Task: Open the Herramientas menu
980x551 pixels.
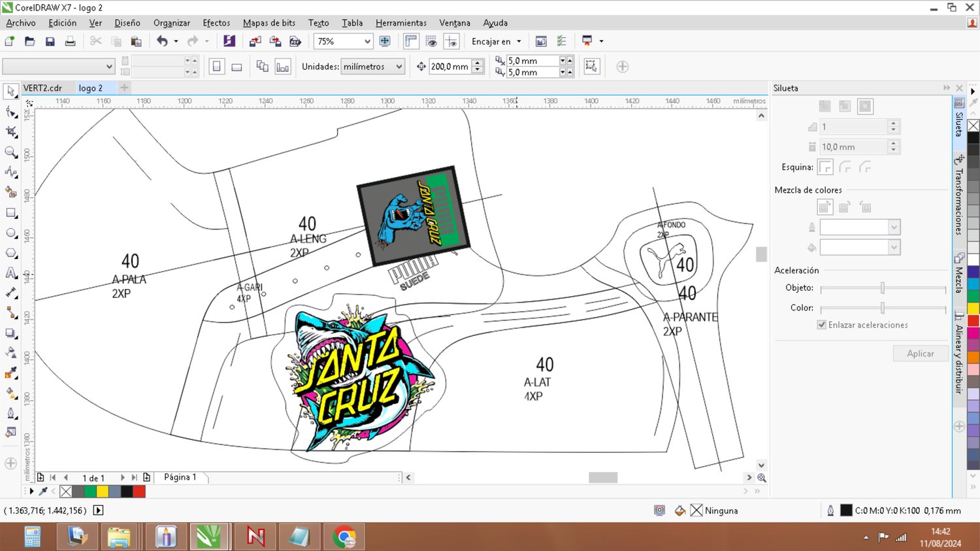Action: 401,23
